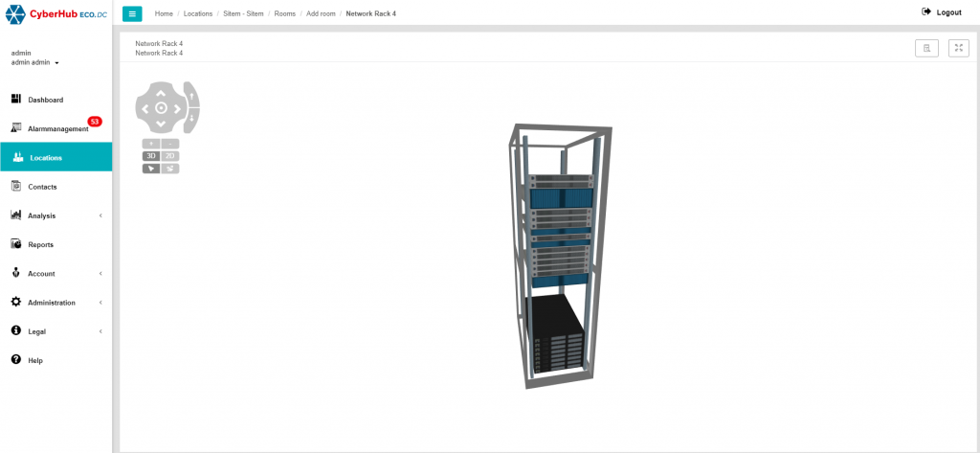Switch the viewer to 2D mode

click(170, 156)
